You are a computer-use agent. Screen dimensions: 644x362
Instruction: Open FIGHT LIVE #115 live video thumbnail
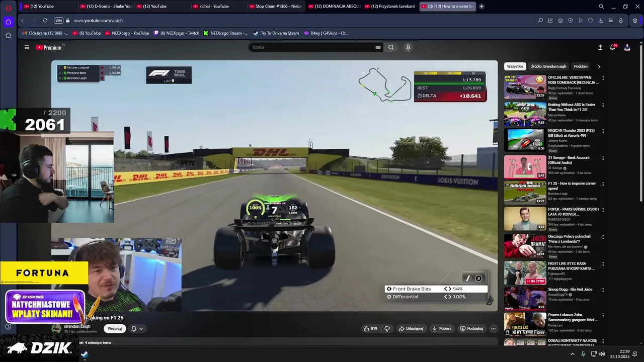pyautogui.click(x=525, y=272)
